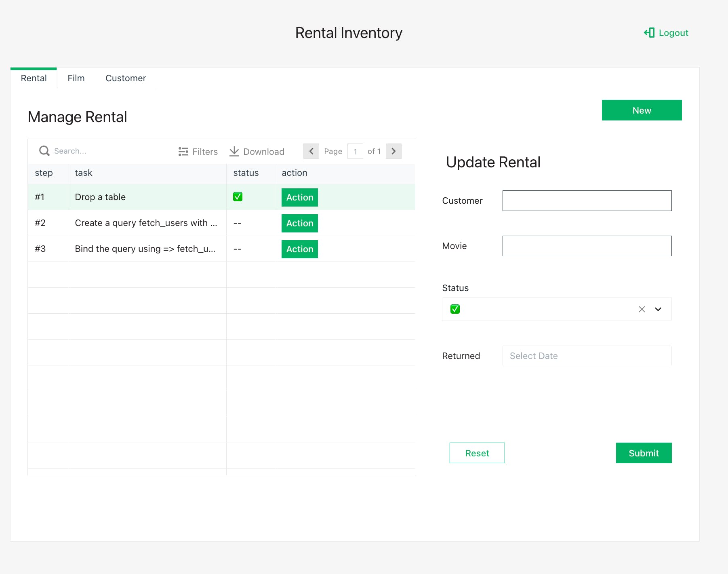Image resolution: width=728 pixels, height=574 pixels.
Task: Click the search magnifier icon
Action: click(44, 151)
